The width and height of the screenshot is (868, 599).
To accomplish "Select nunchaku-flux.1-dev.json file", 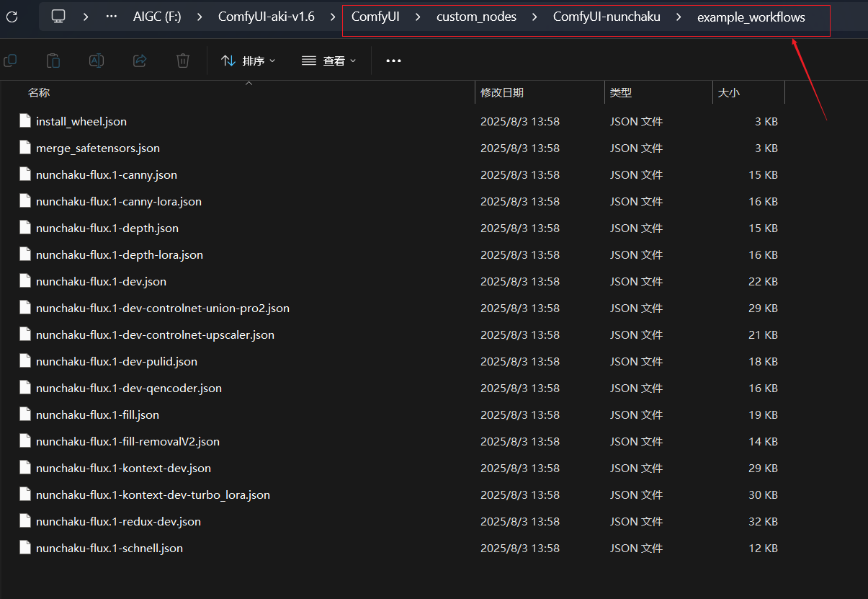I will tap(102, 281).
